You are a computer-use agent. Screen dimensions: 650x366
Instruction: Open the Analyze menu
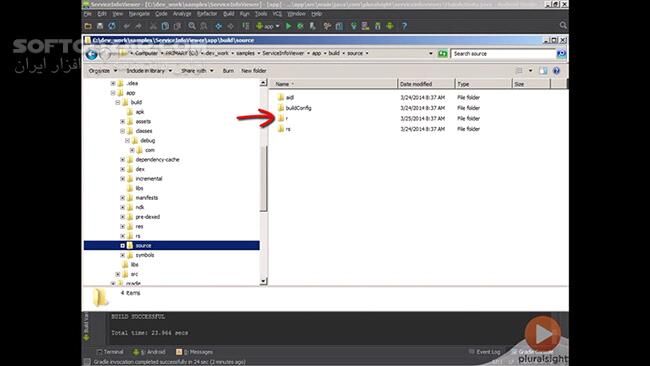(x=182, y=14)
